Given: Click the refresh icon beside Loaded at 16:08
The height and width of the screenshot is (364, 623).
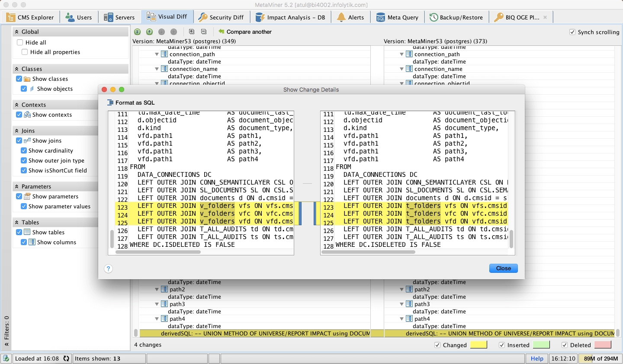Looking at the screenshot, I should tap(66, 358).
